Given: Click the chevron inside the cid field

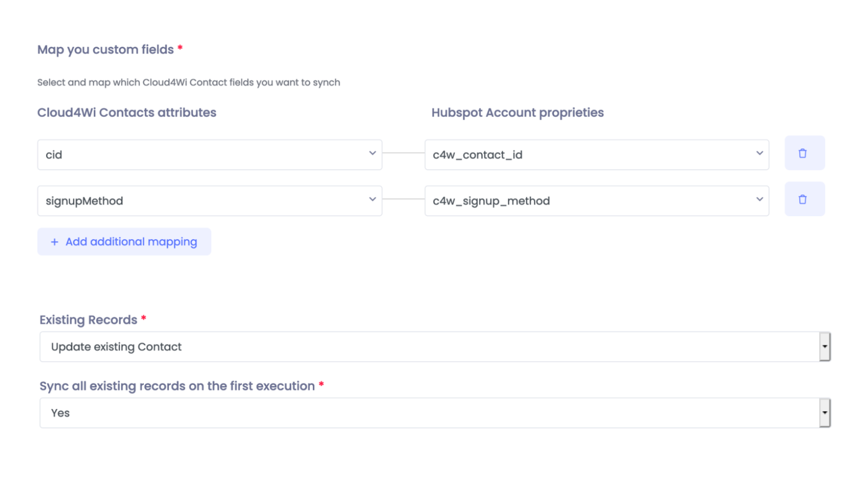Looking at the screenshot, I should [372, 154].
